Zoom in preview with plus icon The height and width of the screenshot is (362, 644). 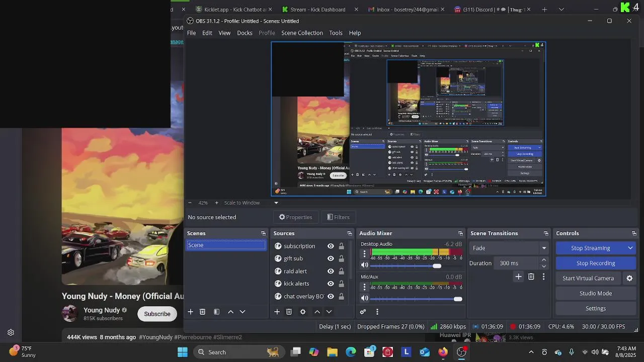(x=216, y=203)
